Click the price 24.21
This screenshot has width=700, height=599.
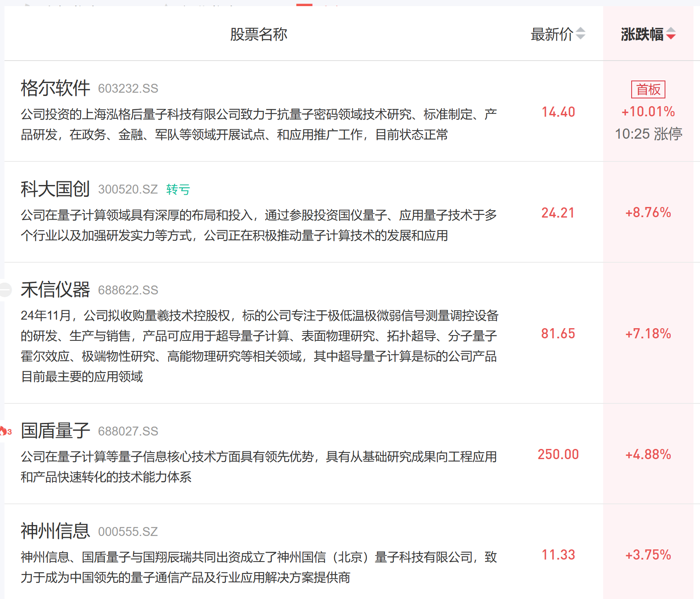click(x=558, y=213)
